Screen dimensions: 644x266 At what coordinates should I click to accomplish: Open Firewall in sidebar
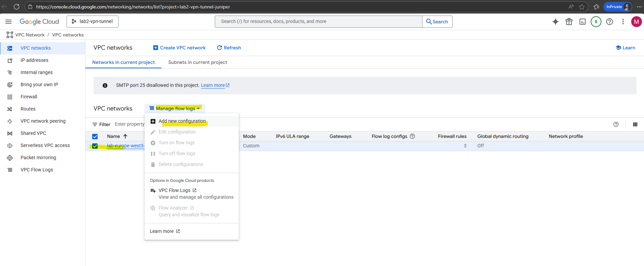pyautogui.click(x=43, y=97)
